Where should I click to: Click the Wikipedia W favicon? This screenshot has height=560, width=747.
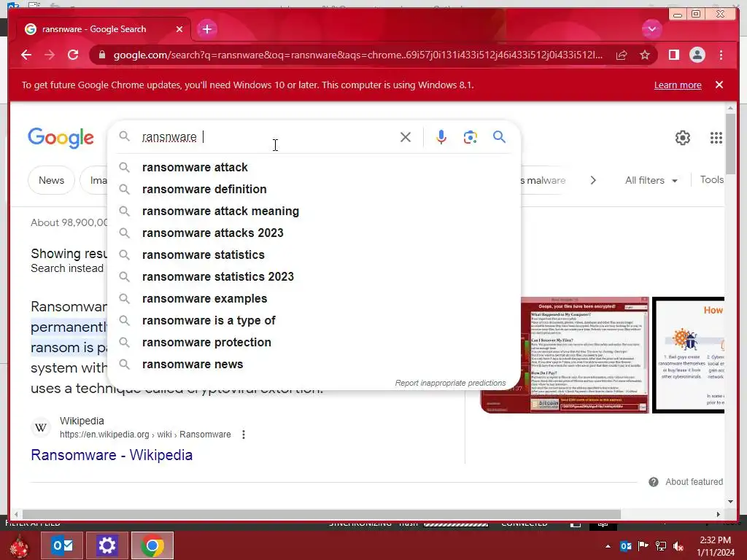coord(41,427)
